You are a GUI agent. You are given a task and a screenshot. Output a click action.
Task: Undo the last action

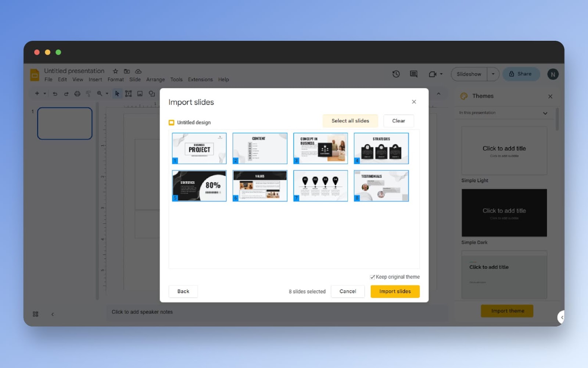[55, 93]
